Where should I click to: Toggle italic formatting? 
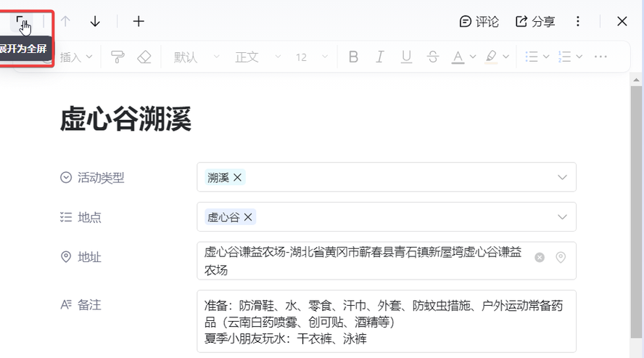point(380,57)
